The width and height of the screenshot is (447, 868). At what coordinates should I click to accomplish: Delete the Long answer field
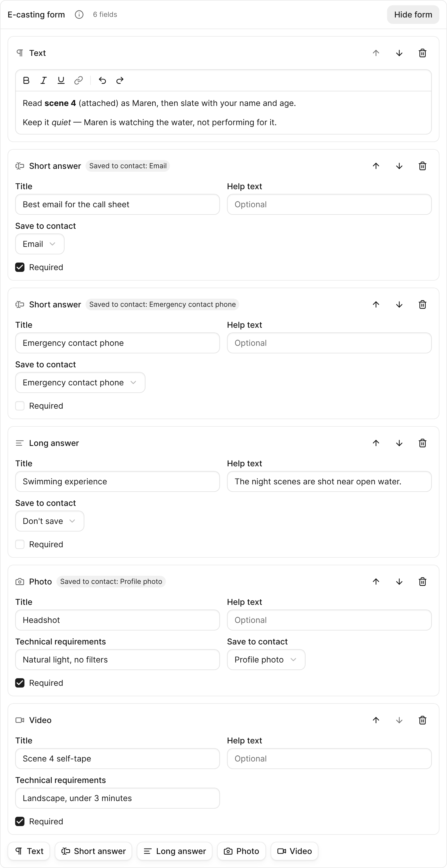[423, 443]
